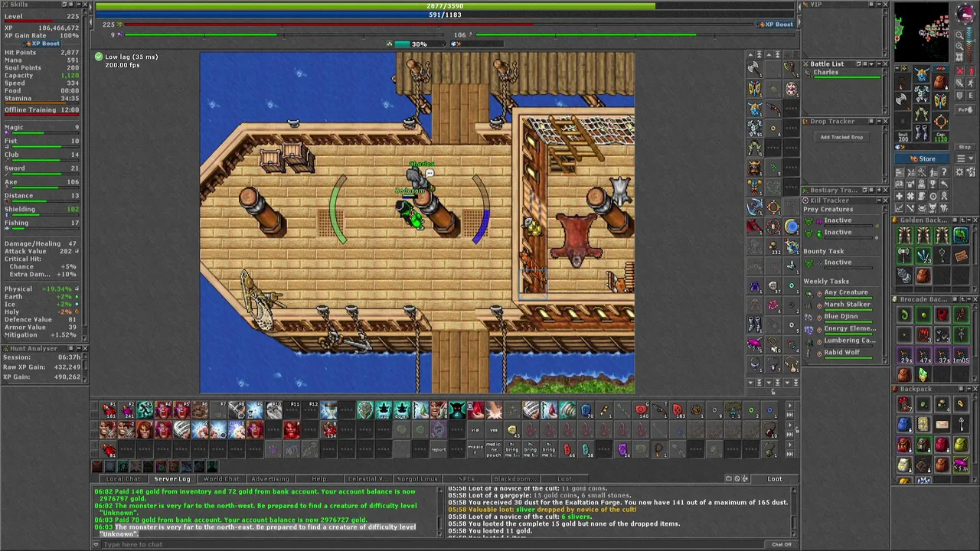Viewport: 980px width, 551px height.
Task: Toggle the Chat Off button
Action: pos(782,544)
